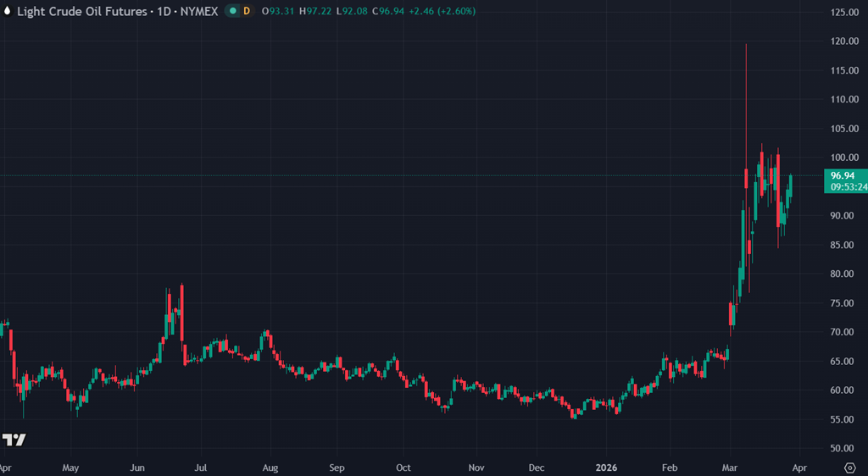
Task: Click the Aug label on time axis
Action: pyautogui.click(x=270, y=468)
